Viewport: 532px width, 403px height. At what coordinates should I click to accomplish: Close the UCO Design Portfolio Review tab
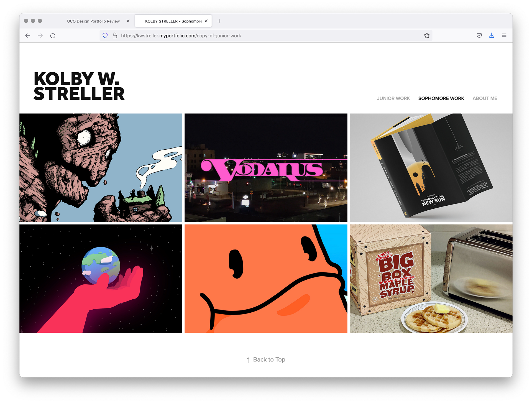tap(128, 21)
